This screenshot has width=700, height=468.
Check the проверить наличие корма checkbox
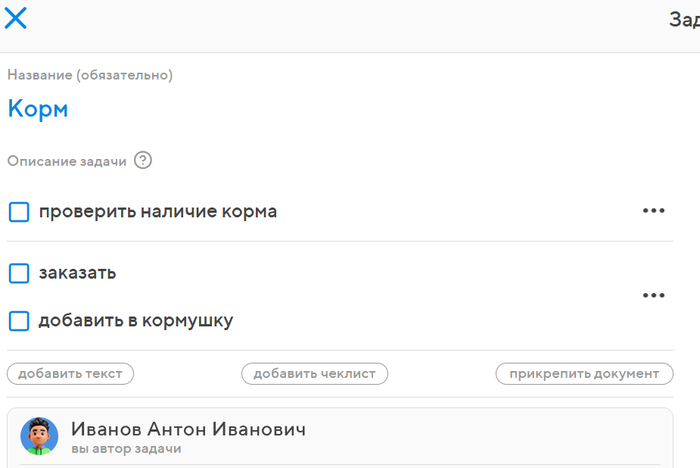point(19,212)
